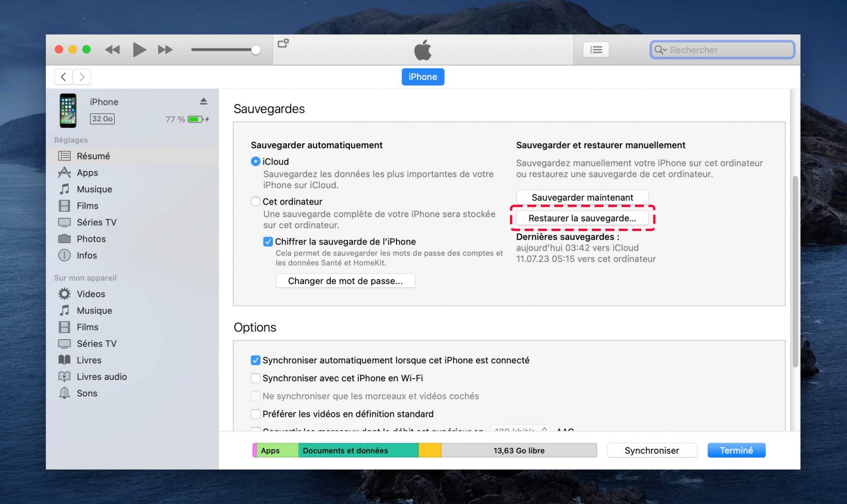Screen dimensions: 847x504
Task: Click Changer de mot de passe button
Action: point(345,281)
